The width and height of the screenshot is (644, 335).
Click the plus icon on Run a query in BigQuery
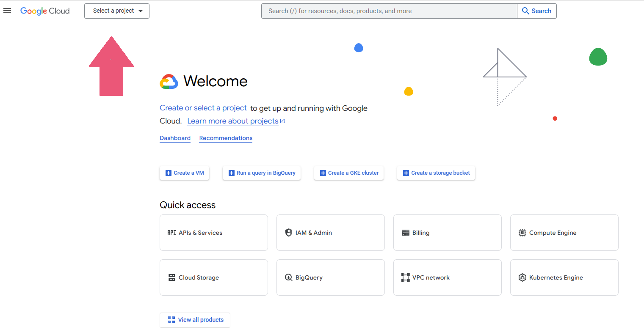click(x=231, y=173)
